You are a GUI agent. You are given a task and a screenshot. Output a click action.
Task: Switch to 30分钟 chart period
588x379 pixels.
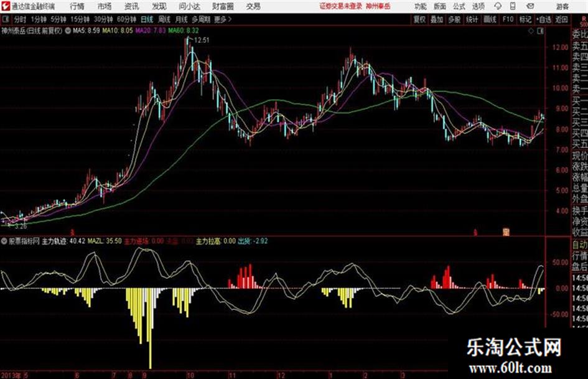click(103, 19)
